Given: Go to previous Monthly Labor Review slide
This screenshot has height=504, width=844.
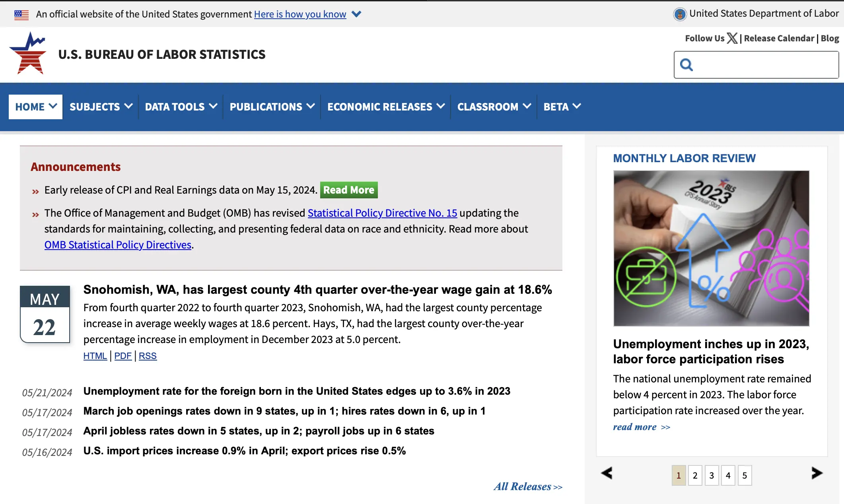Looking at the screenshot, I should [x=607, y=473].
